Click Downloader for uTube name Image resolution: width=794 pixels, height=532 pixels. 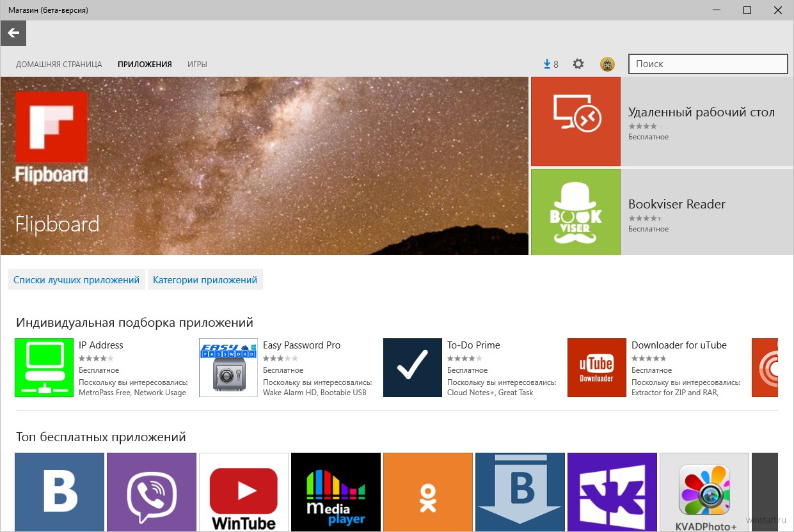coord(679,345)
